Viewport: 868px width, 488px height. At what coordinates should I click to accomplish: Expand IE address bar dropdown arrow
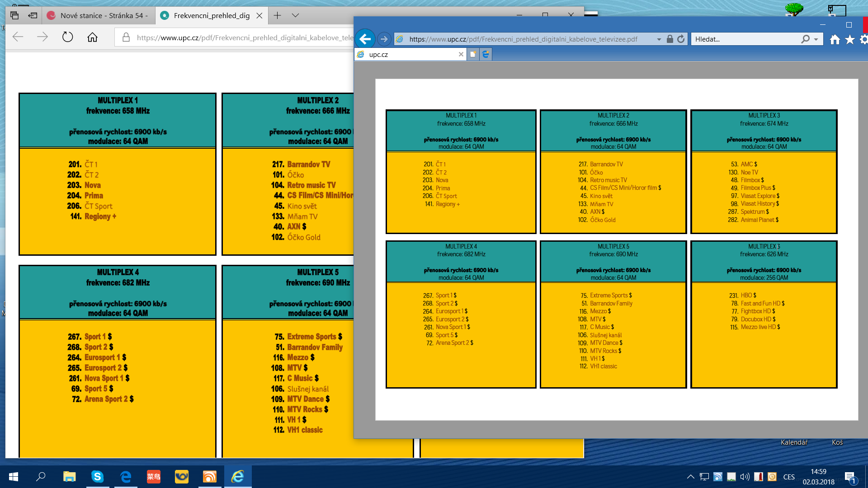[659, 39]
